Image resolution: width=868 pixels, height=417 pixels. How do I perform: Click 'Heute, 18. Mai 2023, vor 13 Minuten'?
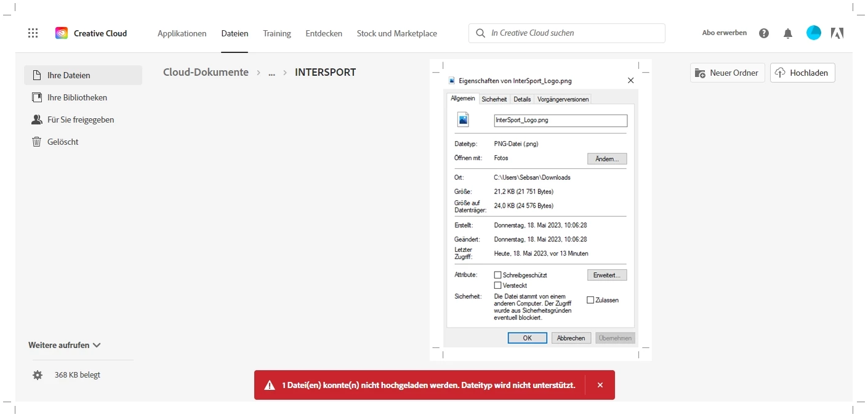541,253
